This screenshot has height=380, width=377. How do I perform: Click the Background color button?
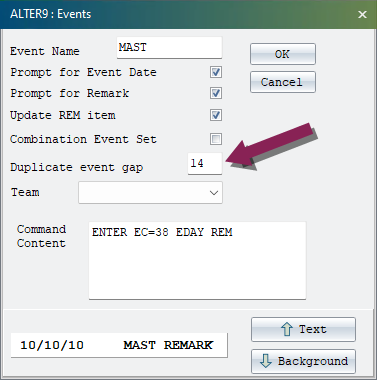[x=303, y=361]
